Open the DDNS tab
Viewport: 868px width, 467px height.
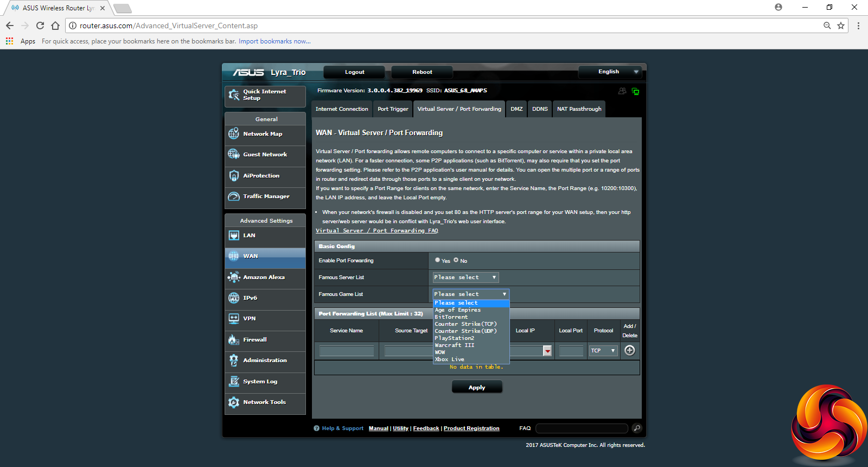pos(540,109)
